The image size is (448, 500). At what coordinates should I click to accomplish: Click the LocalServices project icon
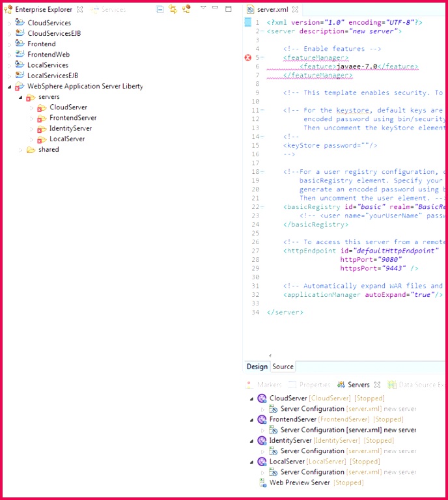(x=20, y=64)
